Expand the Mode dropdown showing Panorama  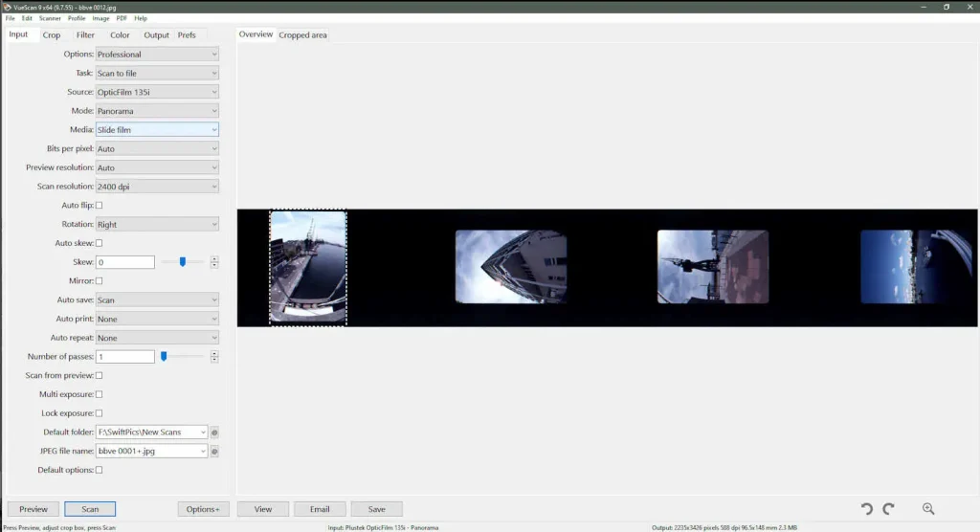pos(157,111)
